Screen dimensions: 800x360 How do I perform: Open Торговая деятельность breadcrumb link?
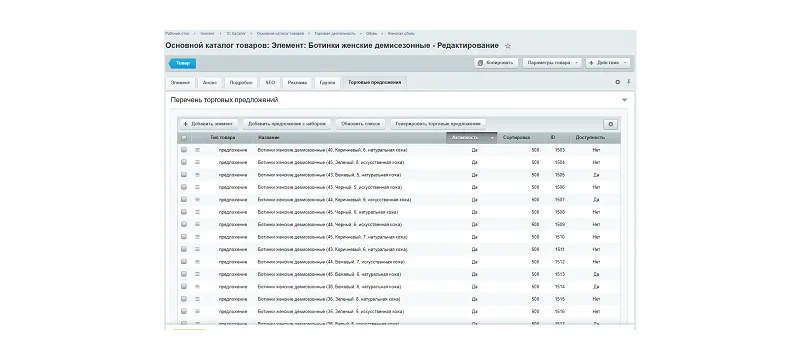[x=335, y=34]
